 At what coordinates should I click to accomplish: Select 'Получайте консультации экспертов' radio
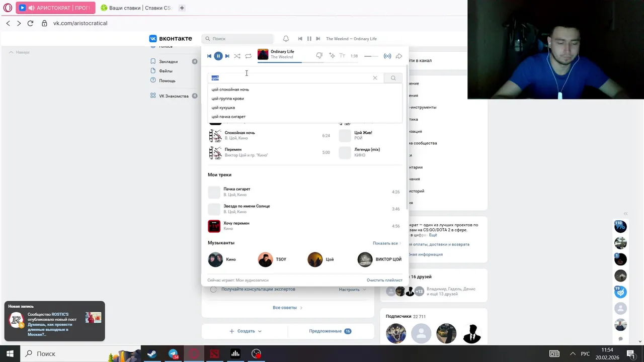[x=213, y=289]
